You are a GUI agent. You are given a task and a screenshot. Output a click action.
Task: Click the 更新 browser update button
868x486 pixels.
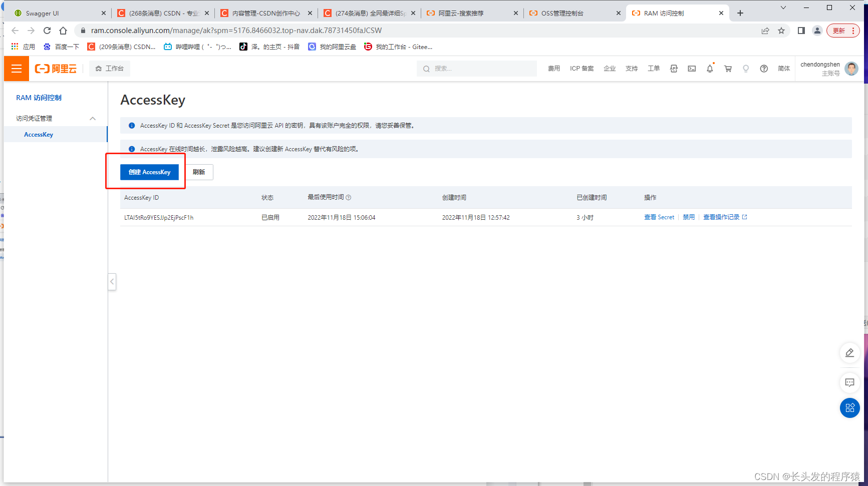pos(843,31)
